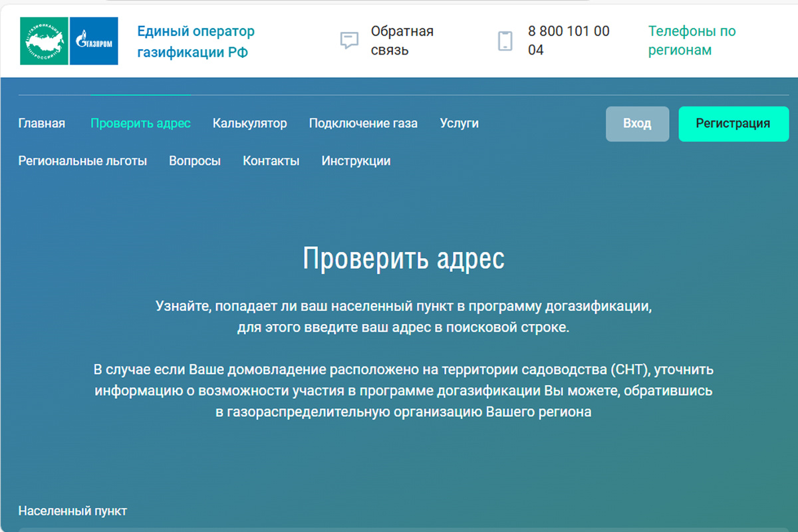Select the Проверить адрес navigation tab
This screenshot has width=798, height=532.
click(x=140, y=123)
